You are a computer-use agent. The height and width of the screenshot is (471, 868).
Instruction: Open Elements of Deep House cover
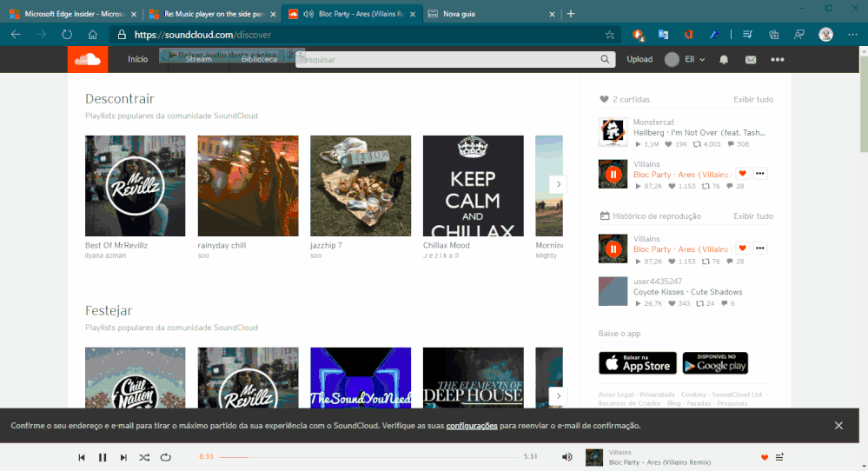tap(474, 378)
